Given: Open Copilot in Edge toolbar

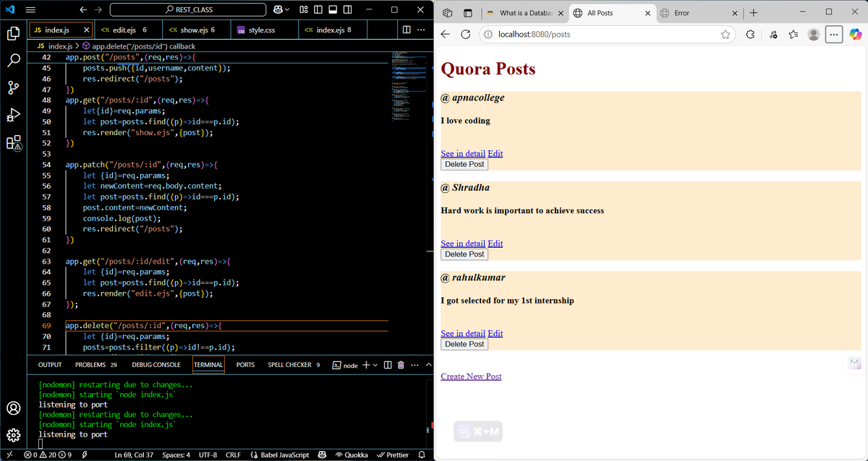Looking at the screenshot, I should click(855, 35).
